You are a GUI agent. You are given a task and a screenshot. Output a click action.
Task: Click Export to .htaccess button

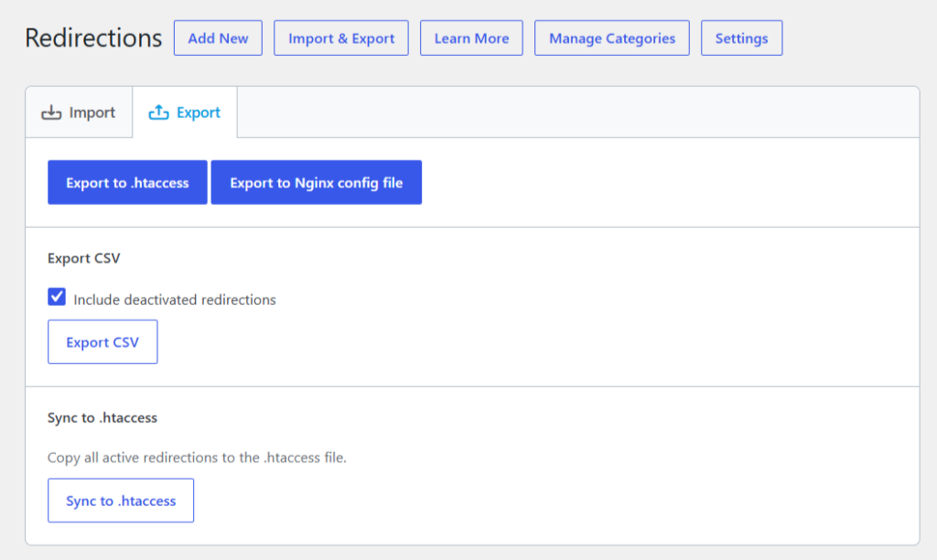tap(127, 182)
